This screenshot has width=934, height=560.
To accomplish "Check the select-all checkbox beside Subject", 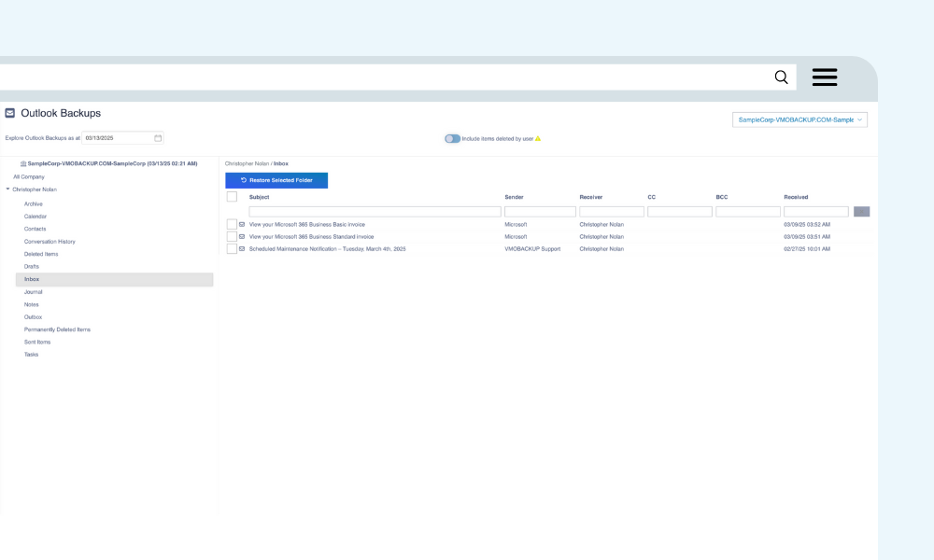I will click(232, 197).
